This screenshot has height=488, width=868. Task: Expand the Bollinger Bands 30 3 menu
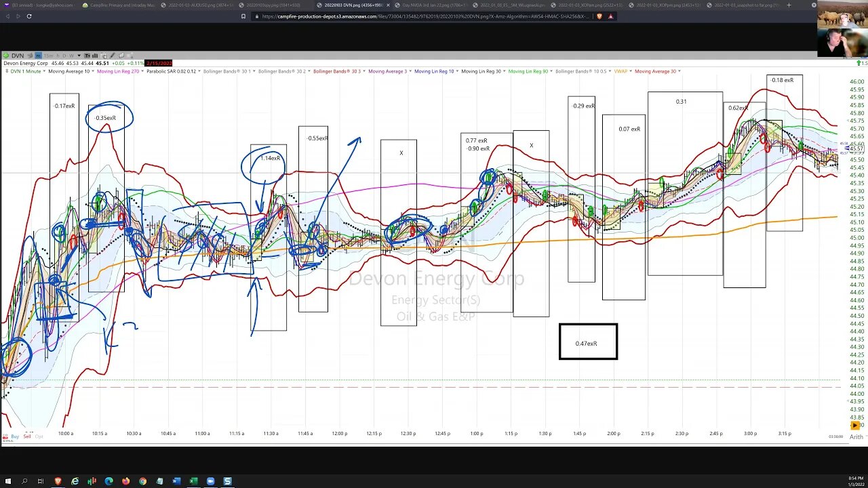[x=364, y=71]
